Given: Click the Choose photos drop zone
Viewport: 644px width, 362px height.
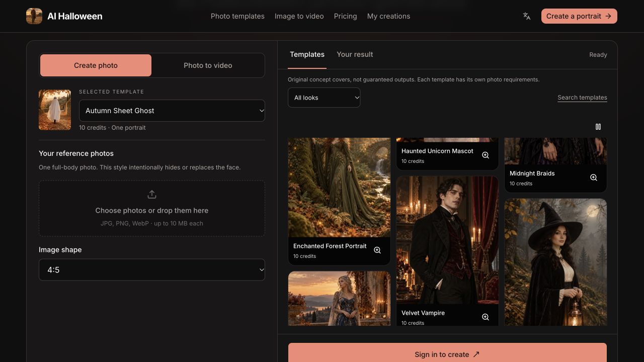Looking at the screenshot, I should click(x=152, y=209).
